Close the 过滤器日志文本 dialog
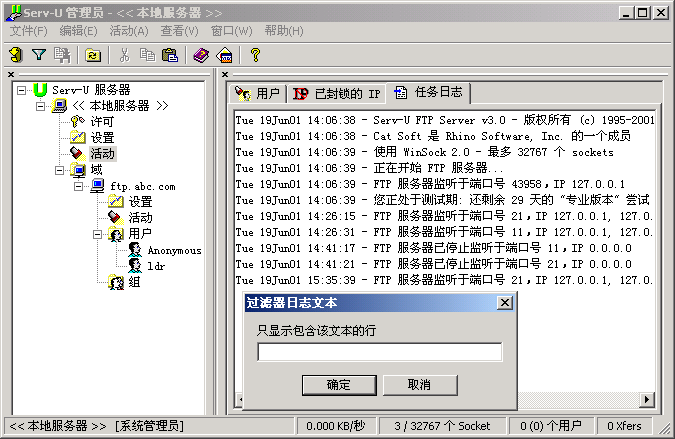Image resolution: width=675 pixels, height=439 pixels. [x=505, y=303]
